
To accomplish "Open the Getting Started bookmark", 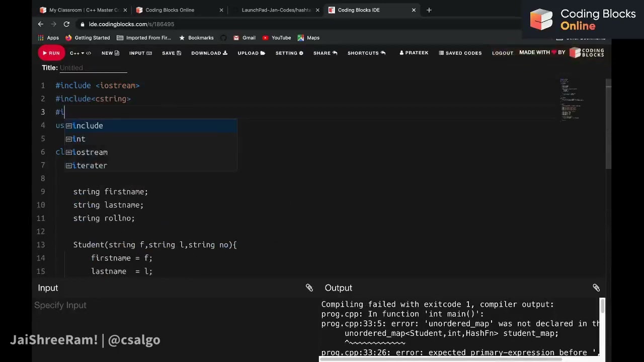I will pos(88,38).
